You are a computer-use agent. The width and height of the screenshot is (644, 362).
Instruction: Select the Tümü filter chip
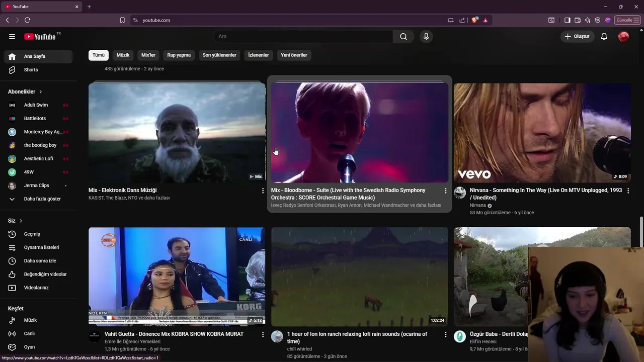click(99, 55)
